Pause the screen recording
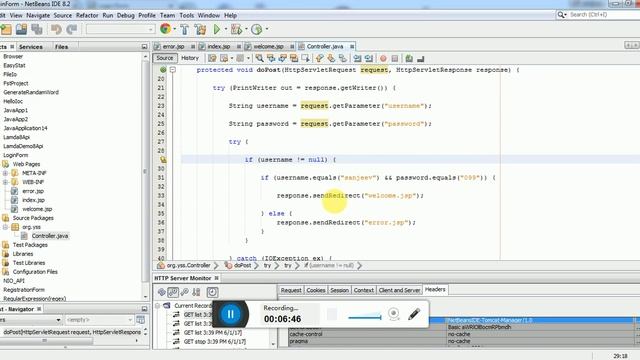This screenshot has width=640, height=360. [230, 314]
